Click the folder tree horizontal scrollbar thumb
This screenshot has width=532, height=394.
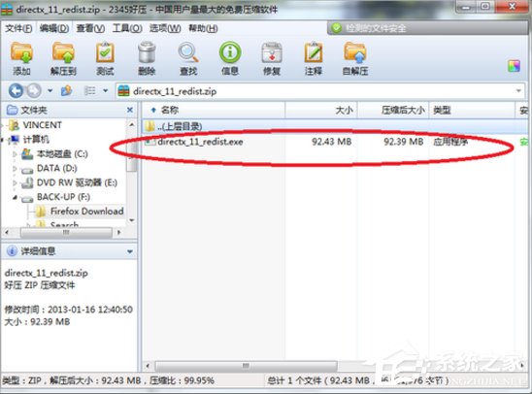[66, 233]
